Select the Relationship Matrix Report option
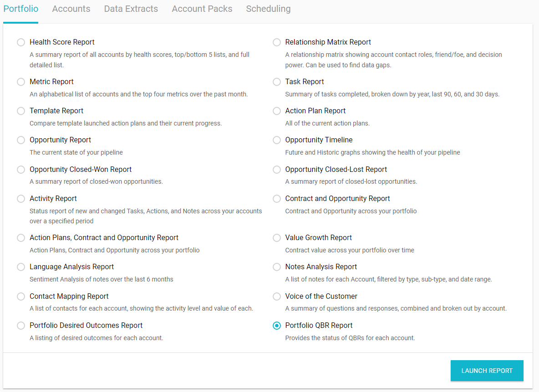This screenshot has width=539, height=392. pyautogui.click(x=277, y=42)
